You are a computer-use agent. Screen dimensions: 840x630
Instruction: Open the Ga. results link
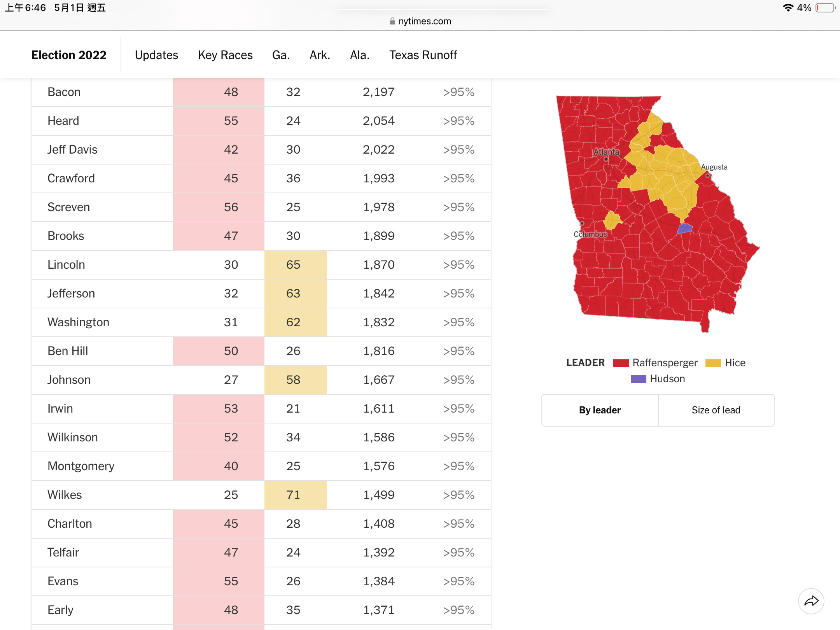[x=281, y=55]
